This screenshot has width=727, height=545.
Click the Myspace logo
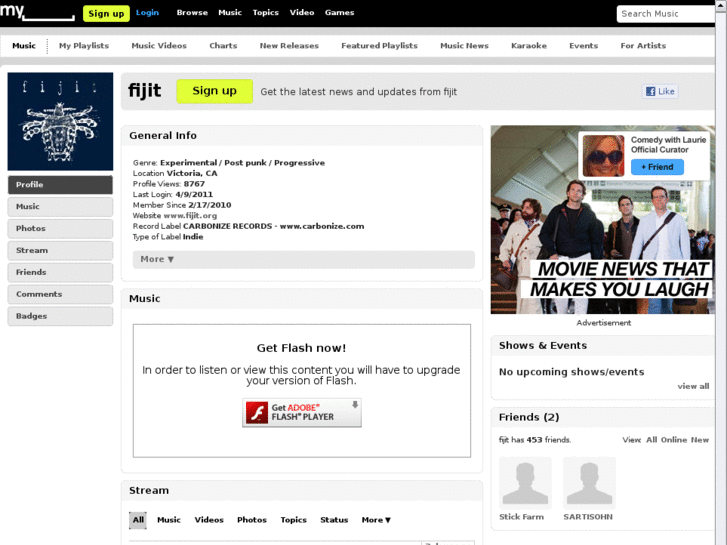pyautogui.click(x=37, y=12)
